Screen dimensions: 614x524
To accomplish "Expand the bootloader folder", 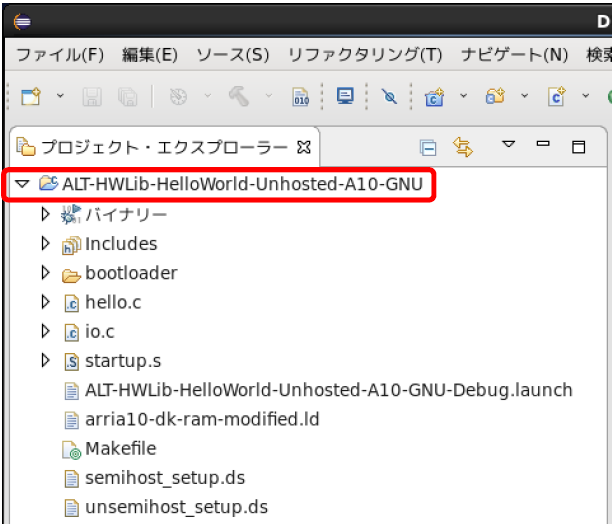I will click(x=44, y=273).
